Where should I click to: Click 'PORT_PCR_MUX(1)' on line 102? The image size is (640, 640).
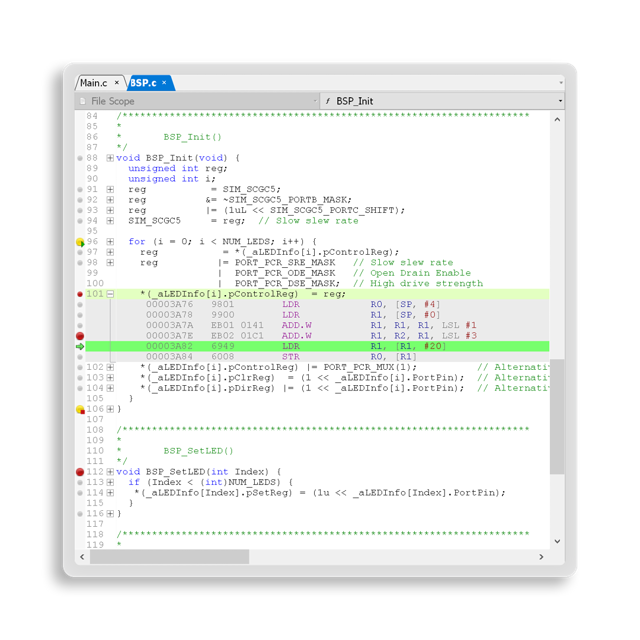coord(367,367)
